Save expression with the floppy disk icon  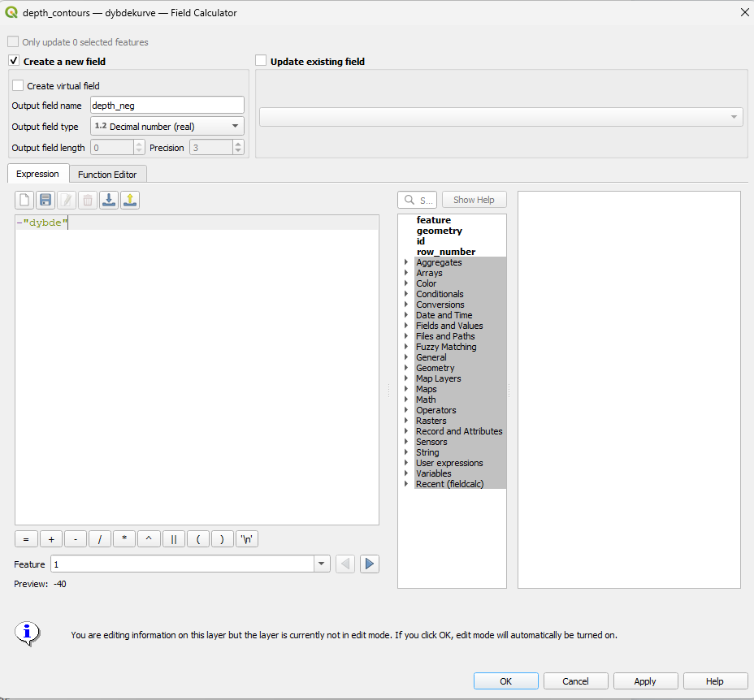coord(45,200)
